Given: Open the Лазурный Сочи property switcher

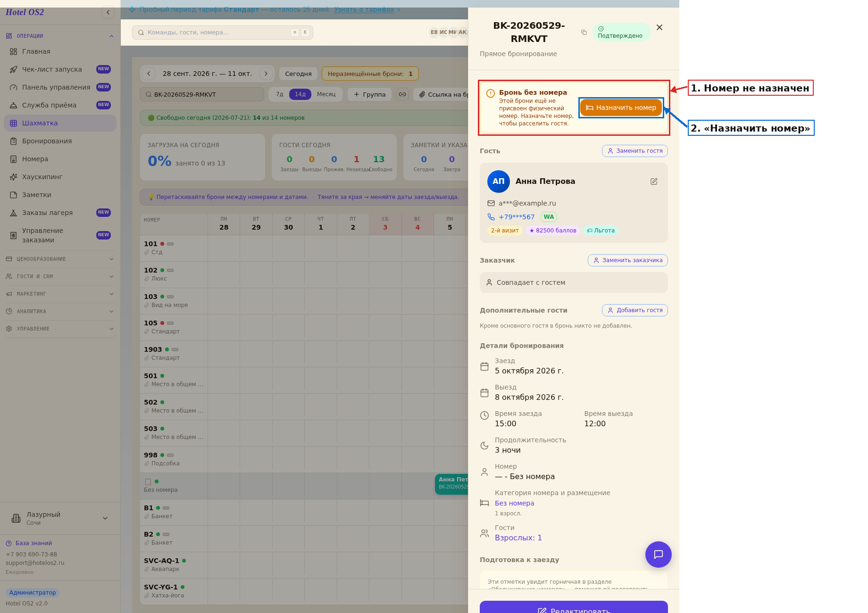Looking at the screenshot, I should click(60, 518).
